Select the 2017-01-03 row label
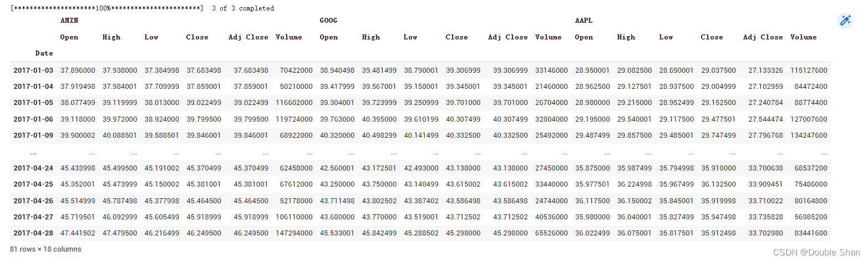Viewport: 868px width, 261px height. coord(33,71)
